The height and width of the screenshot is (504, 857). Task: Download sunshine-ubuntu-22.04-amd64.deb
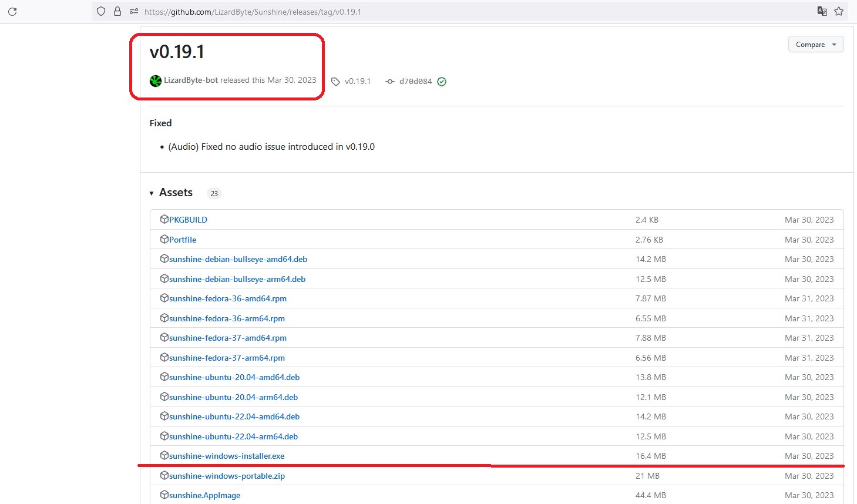(234, 416)
